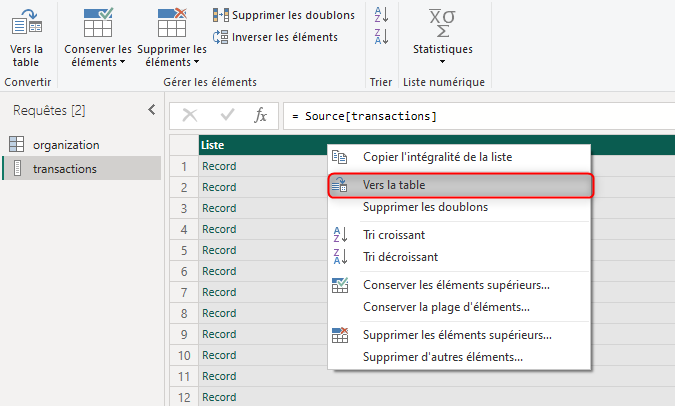Select row number 5 header
675x406 pixels.
point(184,250)
